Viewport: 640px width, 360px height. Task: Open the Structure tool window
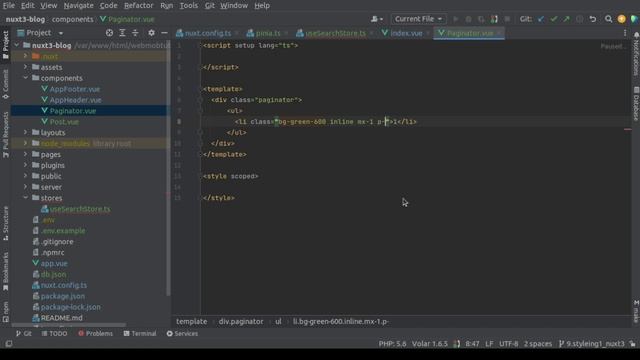pos(5,224)
